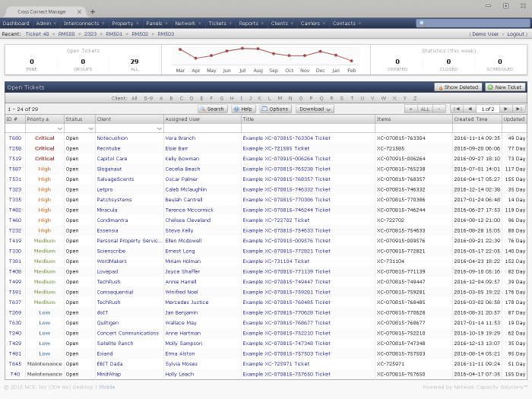Select the ALL rows toggle button

click(x=424, y=109)
